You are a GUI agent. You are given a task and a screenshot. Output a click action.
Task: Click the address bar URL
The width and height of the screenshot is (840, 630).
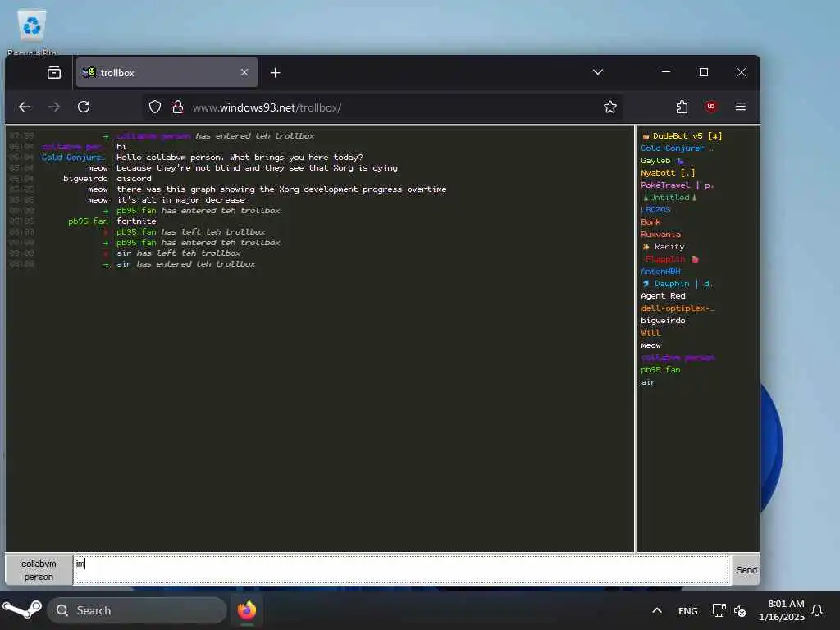point(267,107)
